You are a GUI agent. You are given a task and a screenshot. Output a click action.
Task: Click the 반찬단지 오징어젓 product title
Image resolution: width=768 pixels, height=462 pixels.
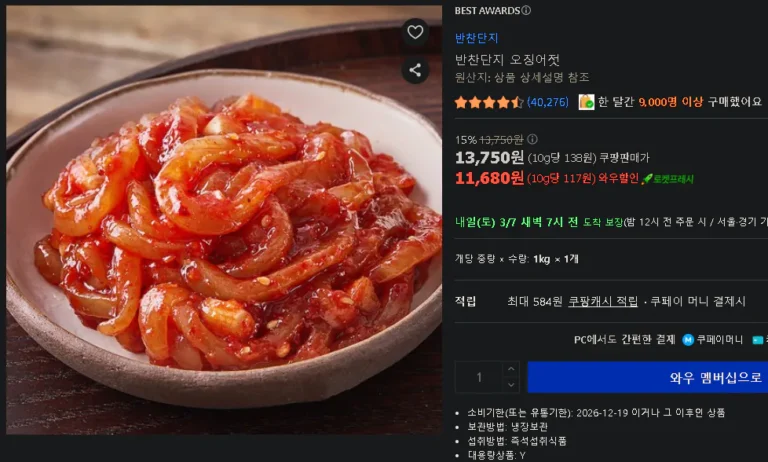[507, 60]
